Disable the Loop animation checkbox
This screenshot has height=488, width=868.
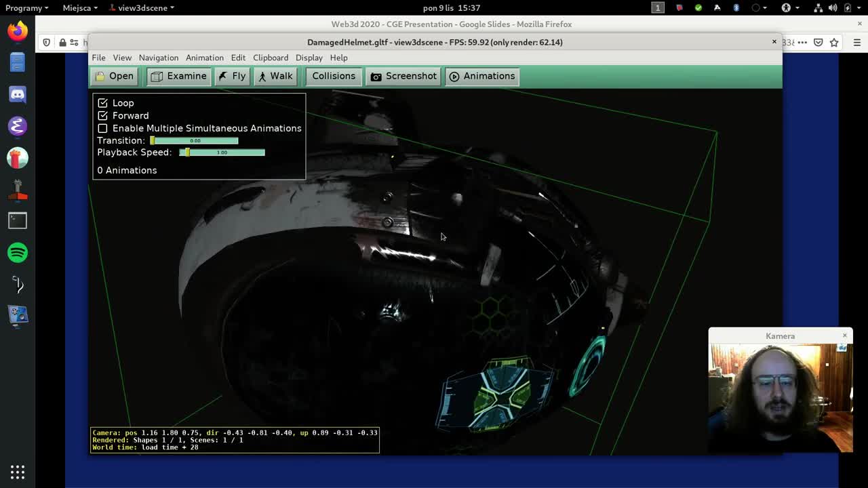[x=103, y=102]
